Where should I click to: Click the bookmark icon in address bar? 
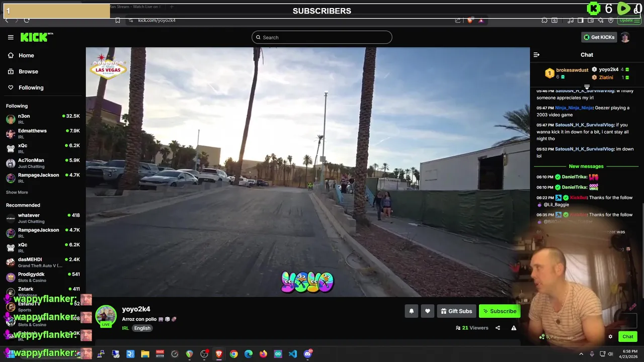(117, 20)
